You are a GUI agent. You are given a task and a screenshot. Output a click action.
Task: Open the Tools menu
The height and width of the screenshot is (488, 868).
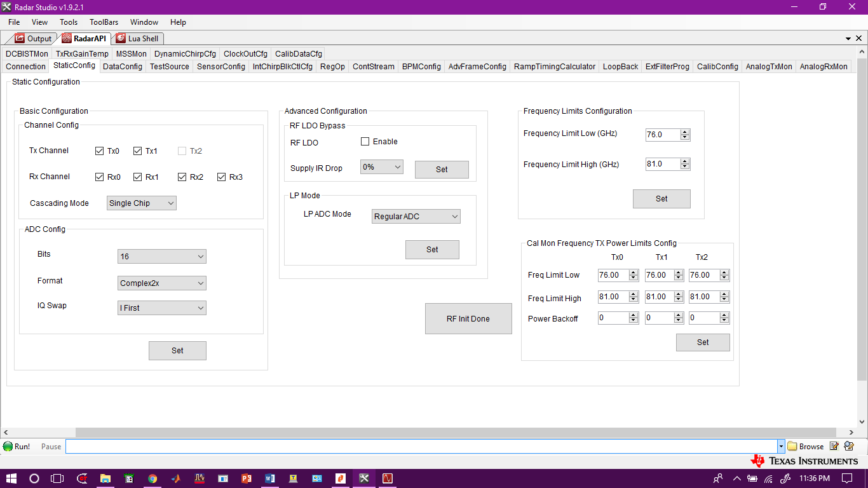[69, 22]
